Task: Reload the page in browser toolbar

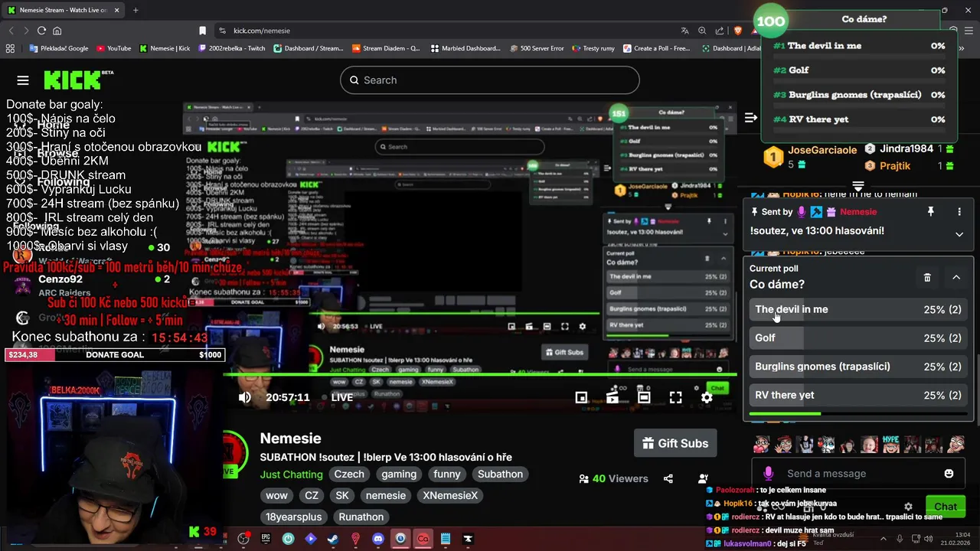Action: pyautogui.click(x=41, y=31)
